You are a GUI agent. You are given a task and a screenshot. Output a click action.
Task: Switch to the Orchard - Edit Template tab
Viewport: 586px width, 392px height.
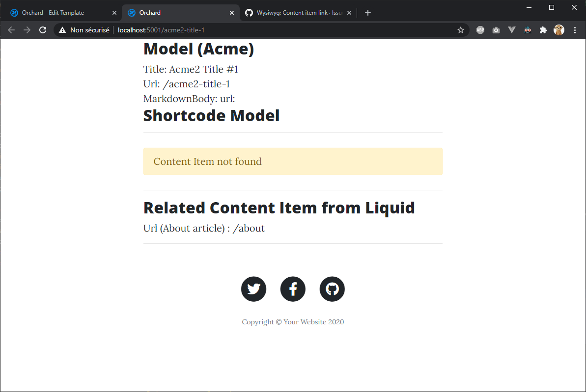[59, 12]
